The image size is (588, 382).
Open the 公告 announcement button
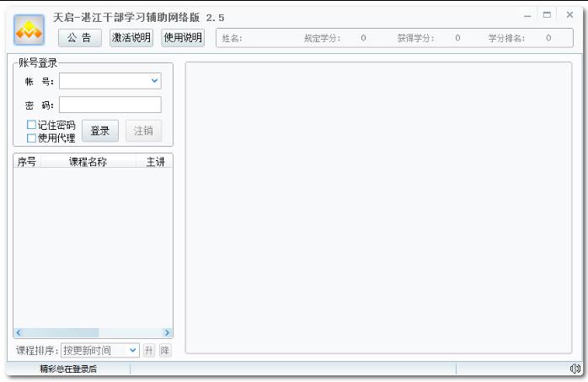click(80, 38)
